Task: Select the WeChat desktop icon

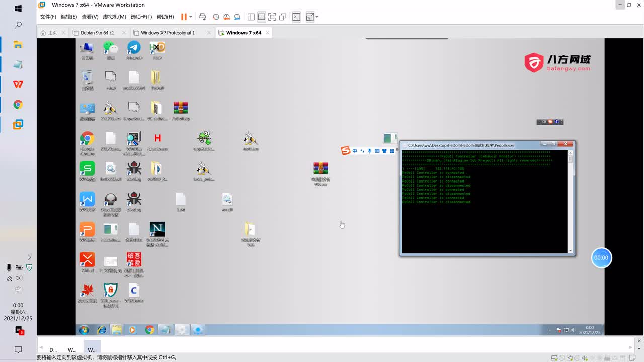Action: 110,51
